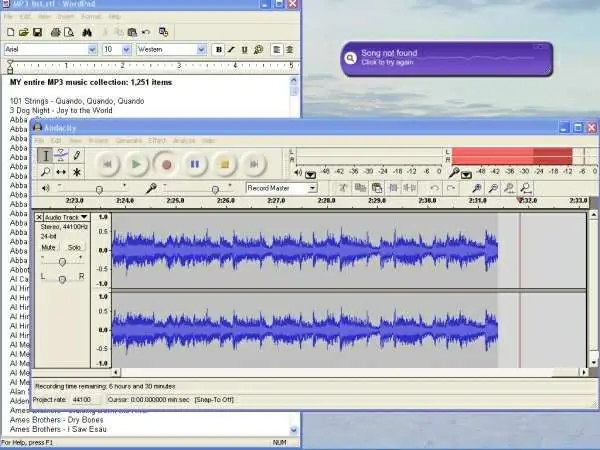Select the Envelope tool in Audacity
The width and height of the screenshot is (600, 450).
coord(61,155)
